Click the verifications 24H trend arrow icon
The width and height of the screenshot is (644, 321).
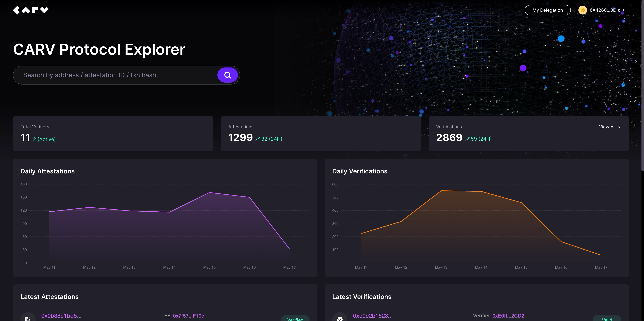tap(467, 139)
